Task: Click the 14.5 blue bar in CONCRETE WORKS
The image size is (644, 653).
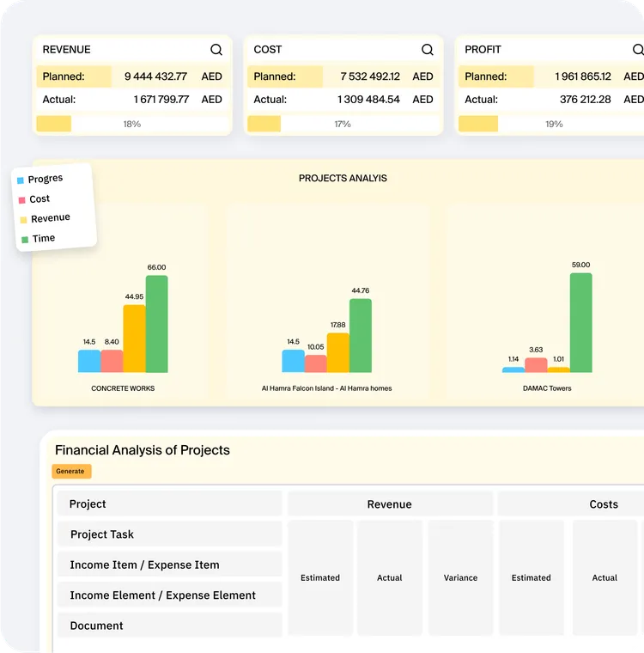Action: [x=89, y=361]
